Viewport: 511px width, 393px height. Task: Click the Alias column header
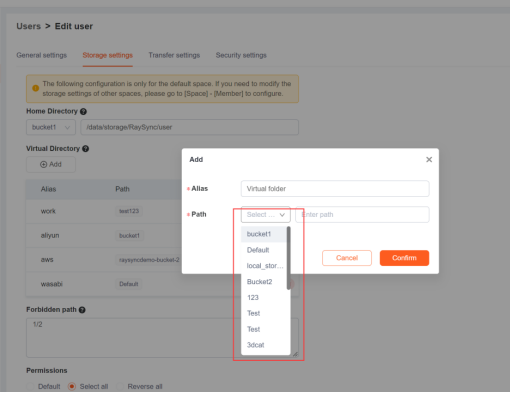click(48, 189)
